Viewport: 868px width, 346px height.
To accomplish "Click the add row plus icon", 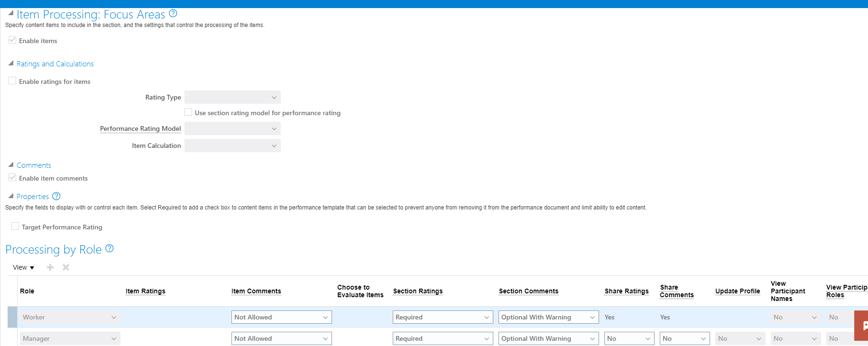I will (x=50, y=267).
